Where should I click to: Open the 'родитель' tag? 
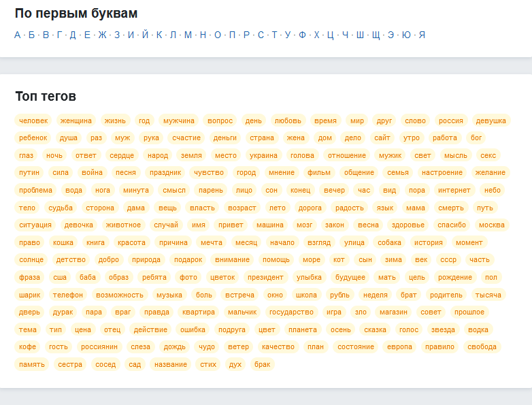coord(446,295)
